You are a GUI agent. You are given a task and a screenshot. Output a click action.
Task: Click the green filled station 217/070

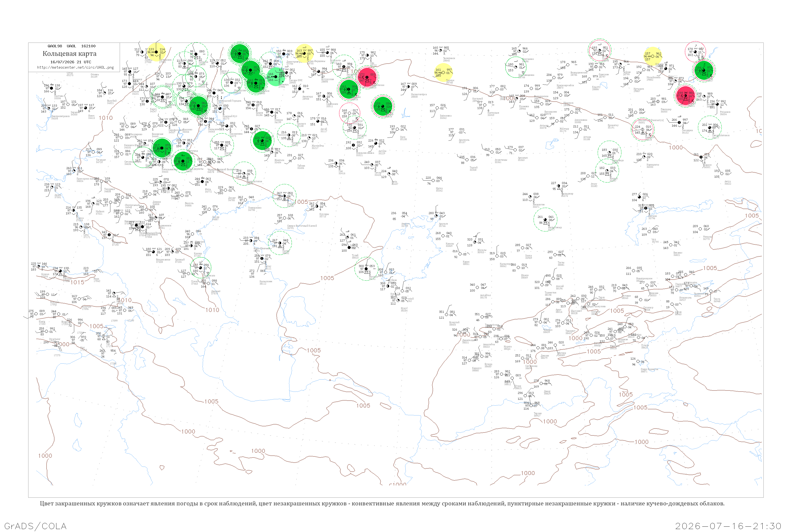click(x=162, y=148)
